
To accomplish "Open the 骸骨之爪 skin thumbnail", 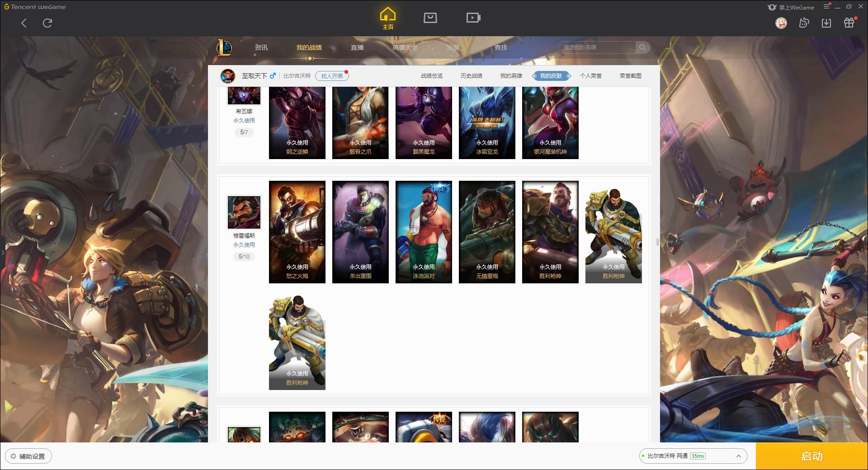I will [360, 123].
